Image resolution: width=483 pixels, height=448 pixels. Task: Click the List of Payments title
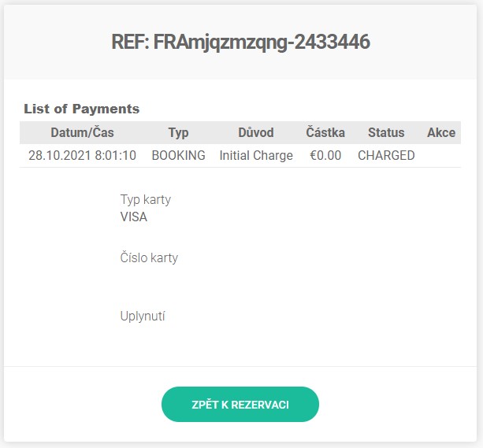pos(81,109)
